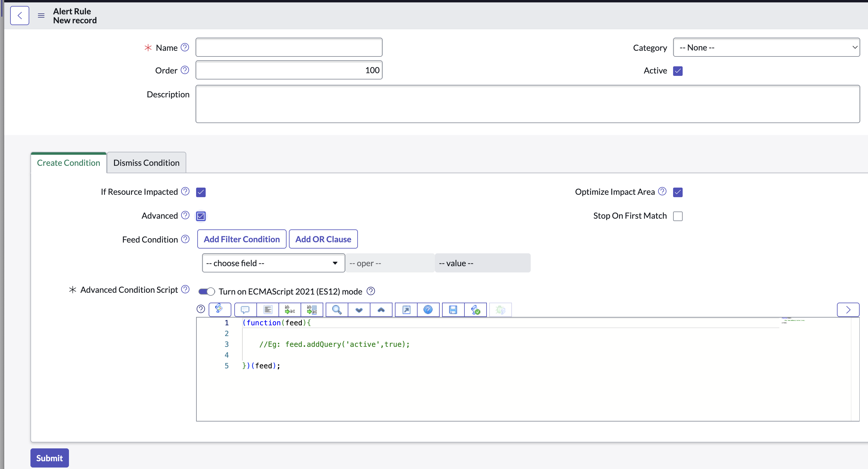Show help for the Advanced field
Image resolution: width=868 pixels, height=469 pixels.
coord(185,215)
